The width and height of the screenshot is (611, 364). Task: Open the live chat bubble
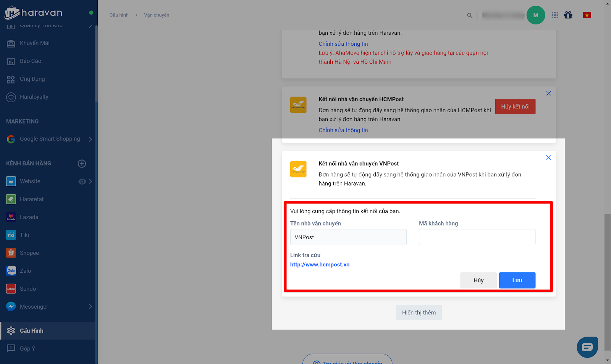[x=587, y=347]
